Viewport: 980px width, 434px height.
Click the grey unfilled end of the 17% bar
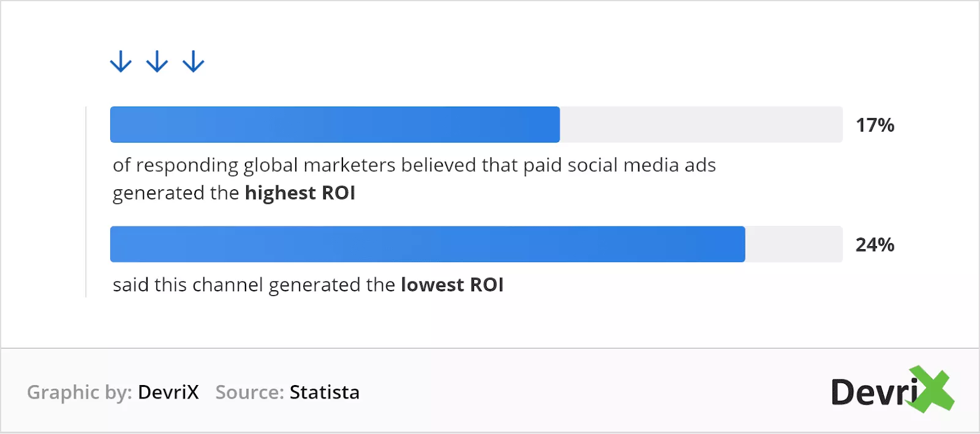[701, 125]
